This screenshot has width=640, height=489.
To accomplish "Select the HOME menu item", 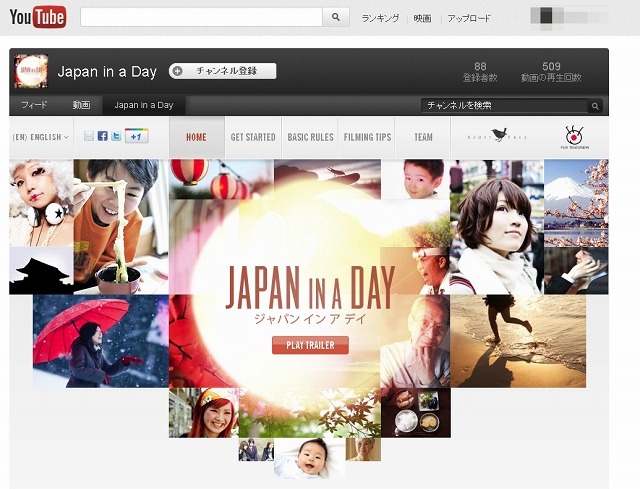I will tap(196, 138).
